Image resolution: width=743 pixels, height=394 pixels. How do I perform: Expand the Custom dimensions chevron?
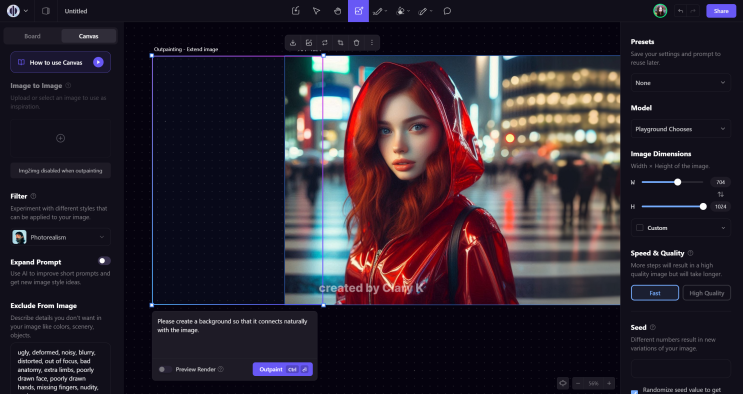[723, 228]
